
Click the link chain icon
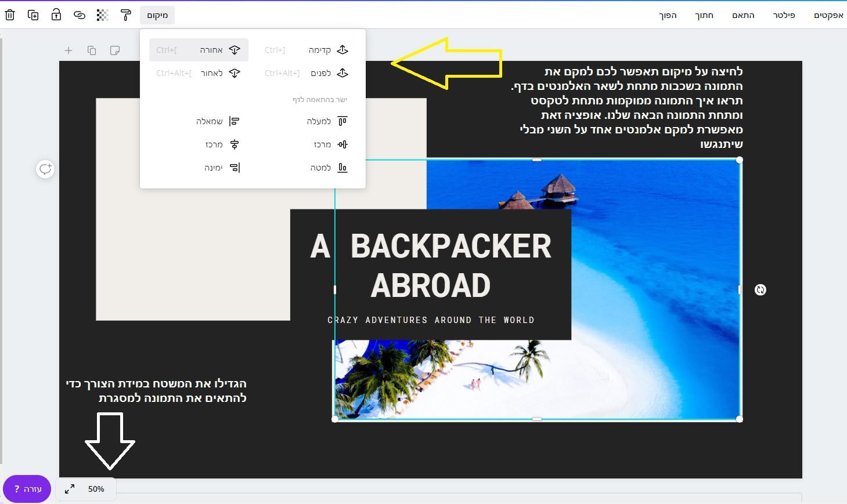pyautogui.click(x=80, y=15)
